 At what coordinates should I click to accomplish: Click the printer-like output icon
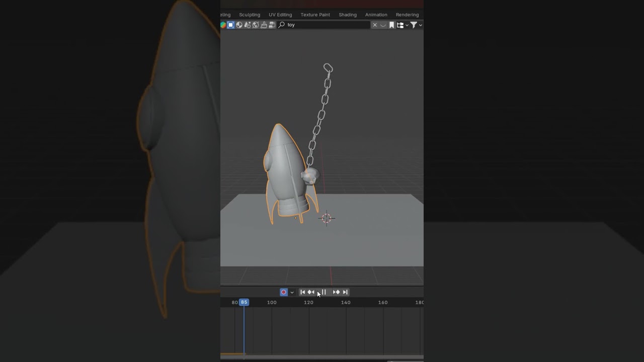pyautogui.click(x=272, y=25)
